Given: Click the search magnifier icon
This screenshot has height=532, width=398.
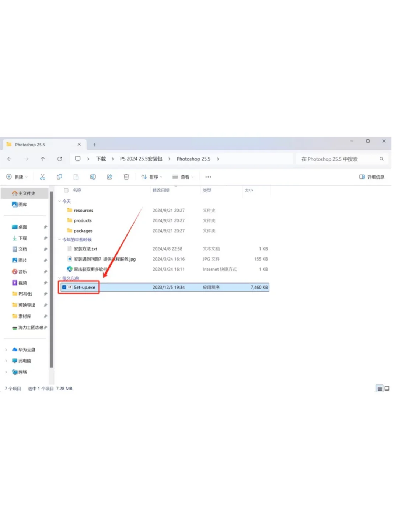Looking at the screenshot, I should [x=381, y=159].
